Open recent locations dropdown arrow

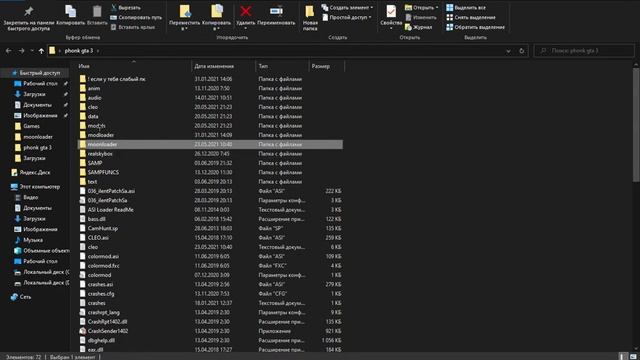click(x=32, y=51)
